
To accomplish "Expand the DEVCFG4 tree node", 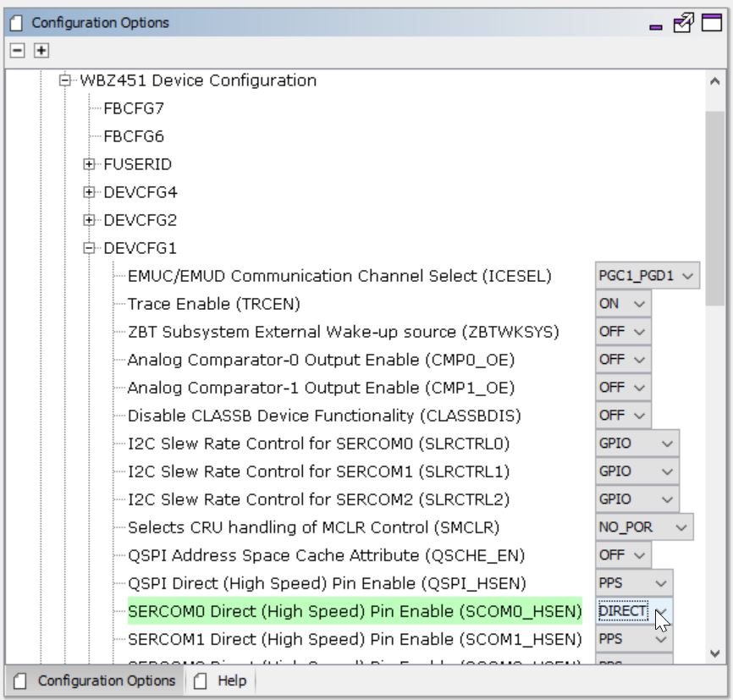I will pos(89,192).
